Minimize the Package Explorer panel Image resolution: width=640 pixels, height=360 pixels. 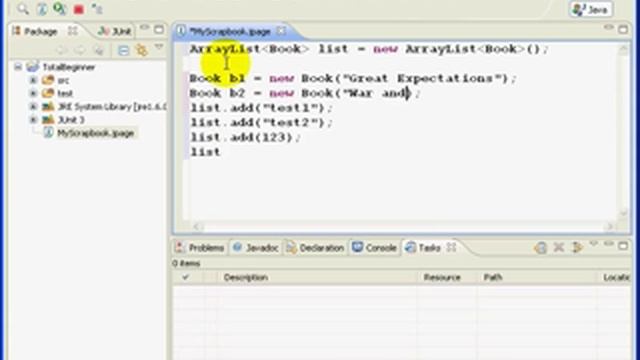(144, 28)
